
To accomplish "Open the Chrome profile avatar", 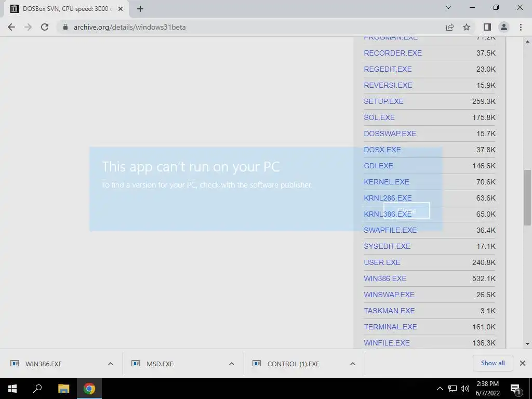I will click(x=504, y=27).
